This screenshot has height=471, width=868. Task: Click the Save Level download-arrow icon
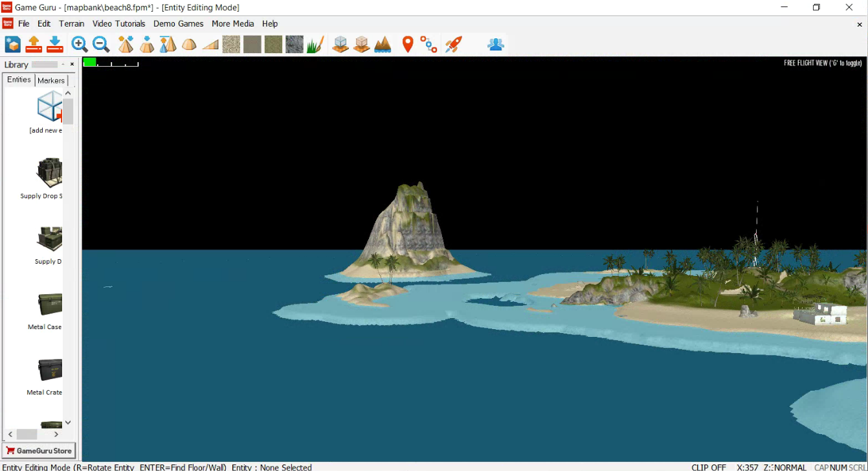(55, 44)
